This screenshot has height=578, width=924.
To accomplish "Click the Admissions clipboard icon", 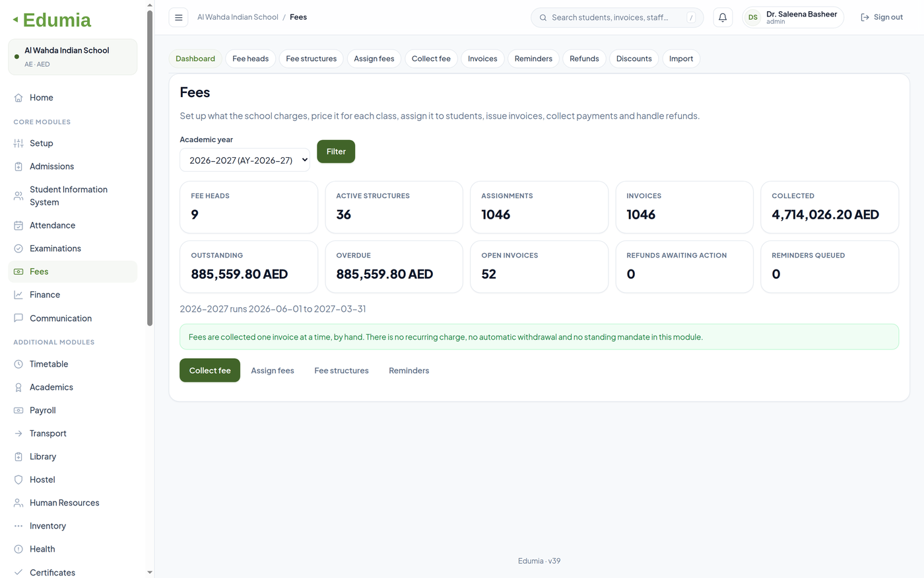I will click(x=18, y=166).
